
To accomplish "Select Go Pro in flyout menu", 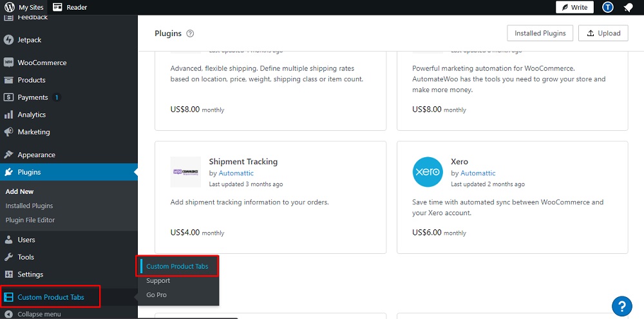I will [x=156, y=295].
